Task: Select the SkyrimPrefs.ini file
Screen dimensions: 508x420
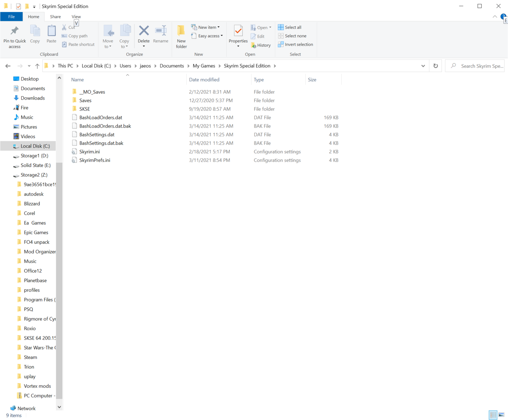Action: click(95, 160)
